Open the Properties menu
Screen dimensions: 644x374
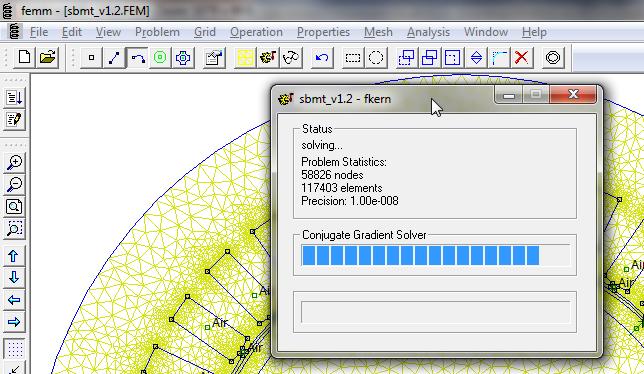(323, 32)
